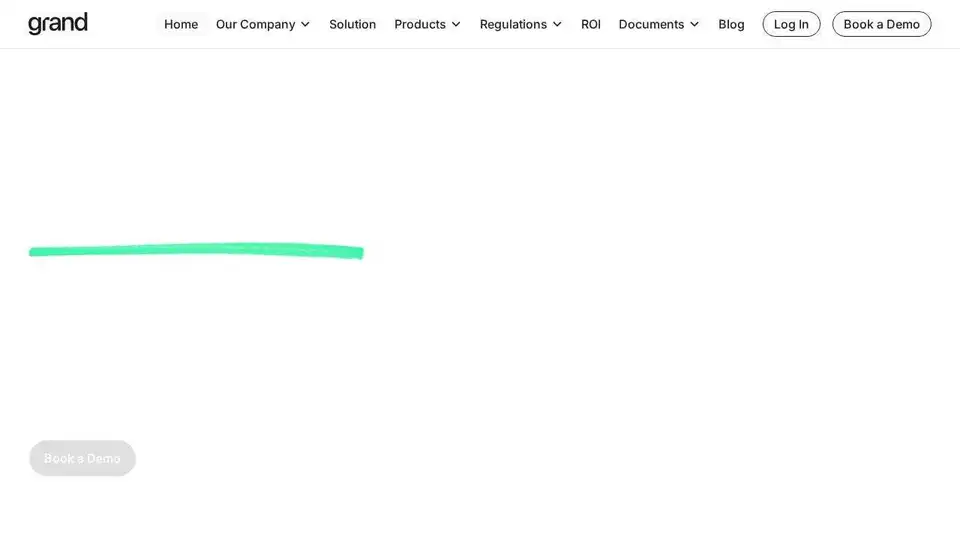The width and height of the screenshot is (960, 540).
Task: Click the Log In button
Action: 791,24
